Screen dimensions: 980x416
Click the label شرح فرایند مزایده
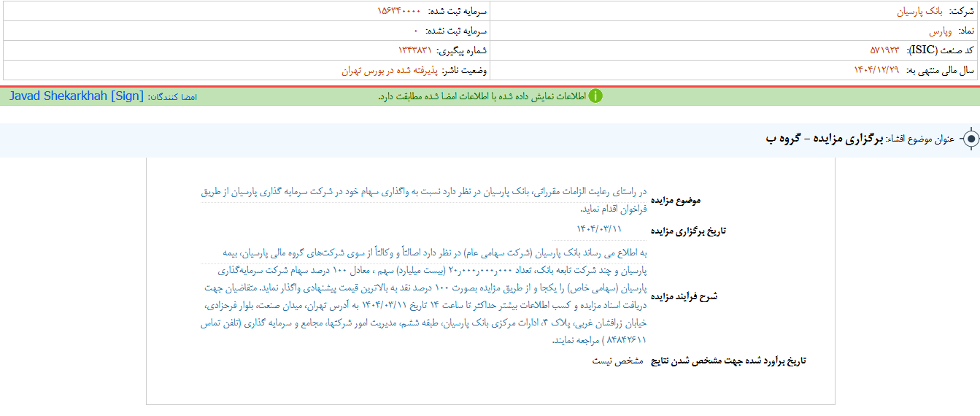coord(684,296)
